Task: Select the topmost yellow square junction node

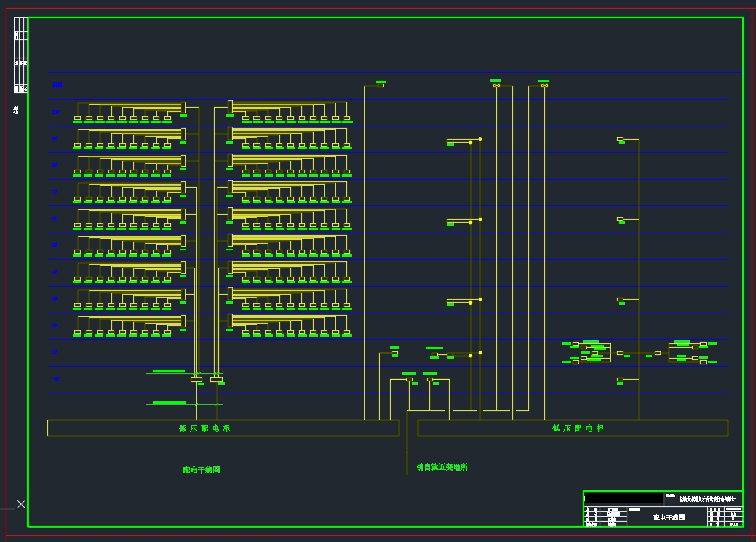Action: point(480,139)
